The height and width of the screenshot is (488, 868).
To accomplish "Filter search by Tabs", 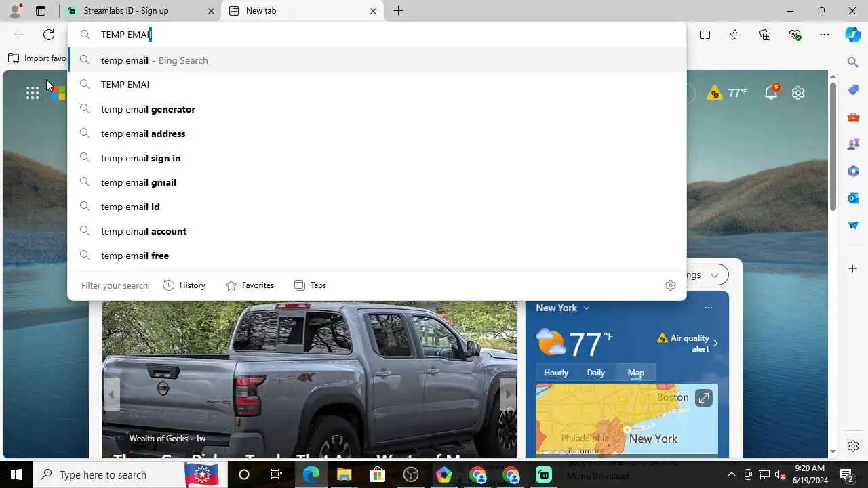I will point(311,285).
